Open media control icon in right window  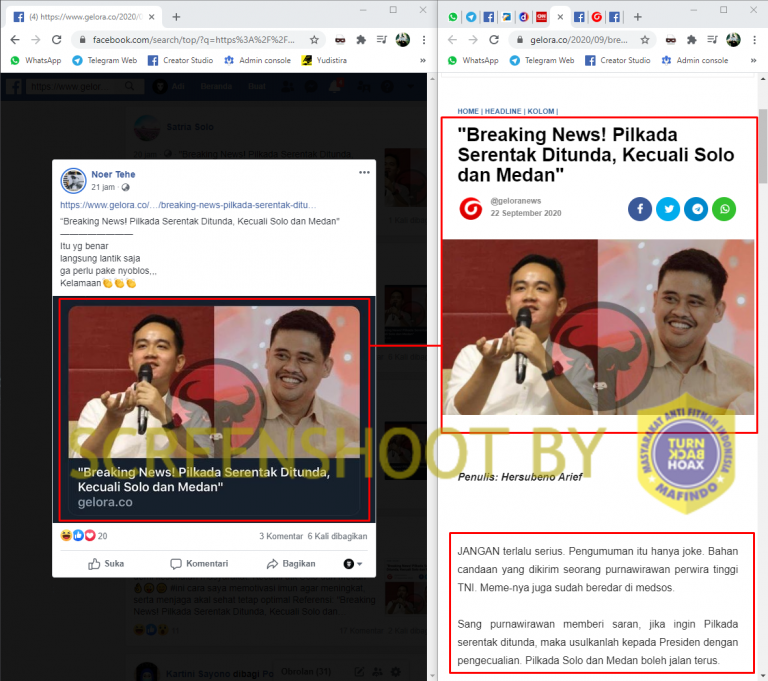(x=712, y=40)
